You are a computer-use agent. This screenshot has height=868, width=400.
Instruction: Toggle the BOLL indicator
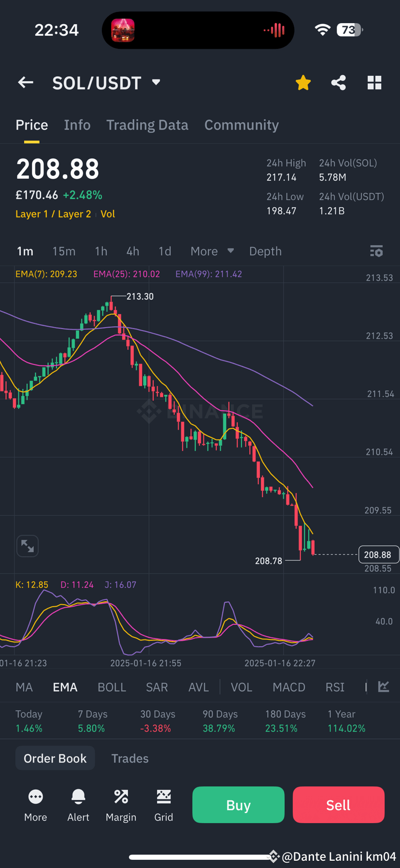[x=112, y=687]
